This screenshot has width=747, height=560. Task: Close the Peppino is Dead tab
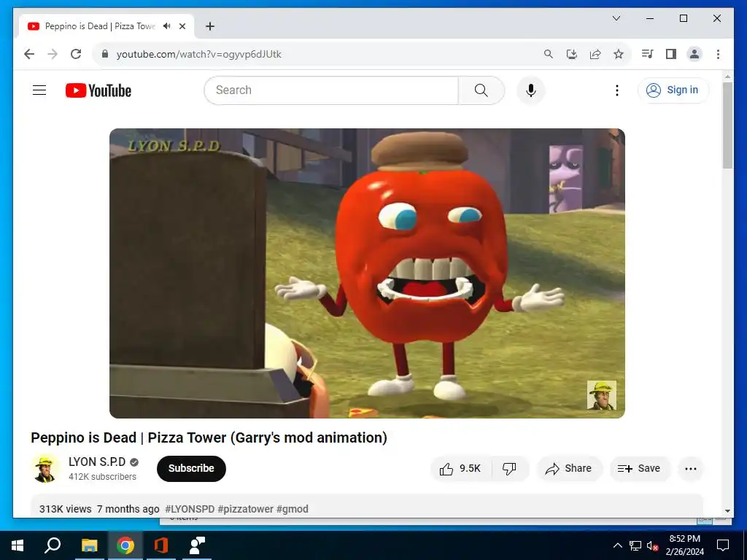(182, 26)
